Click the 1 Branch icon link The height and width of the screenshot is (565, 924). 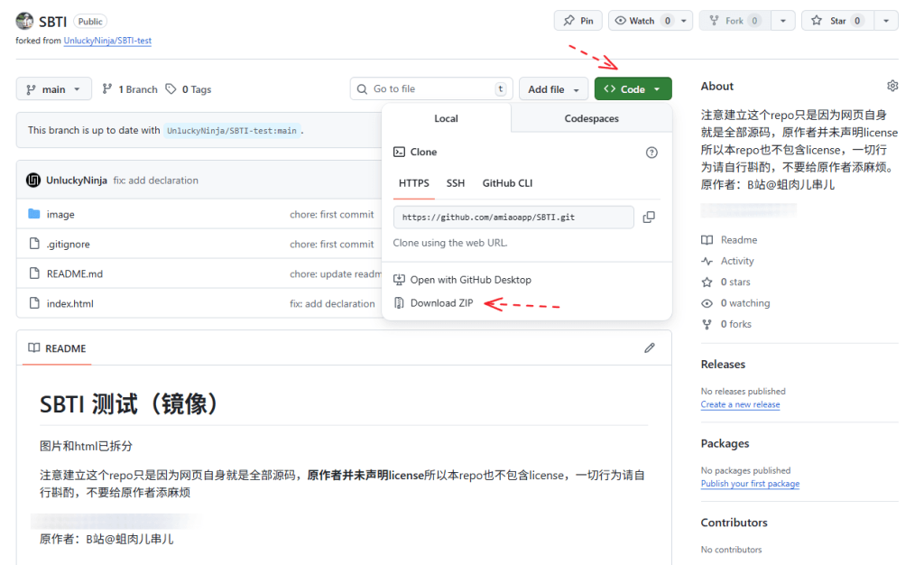129,89
